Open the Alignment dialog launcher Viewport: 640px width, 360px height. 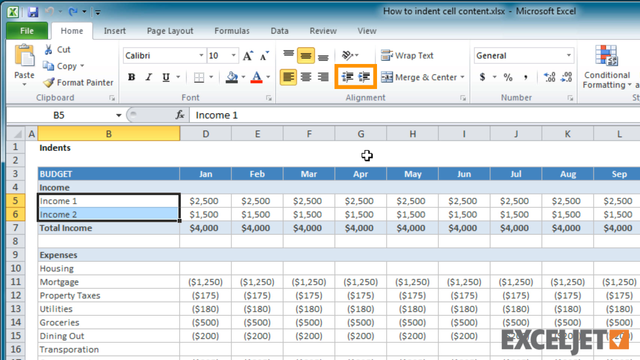click(x=463, y=98)
